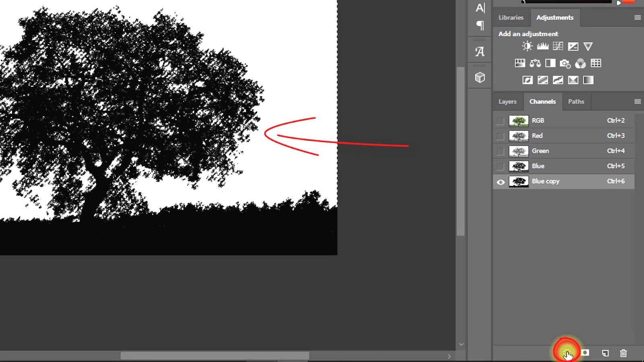644x362 pixels.
Task: Apply an Invert adjustment
Action: click(x=527, y=80)
